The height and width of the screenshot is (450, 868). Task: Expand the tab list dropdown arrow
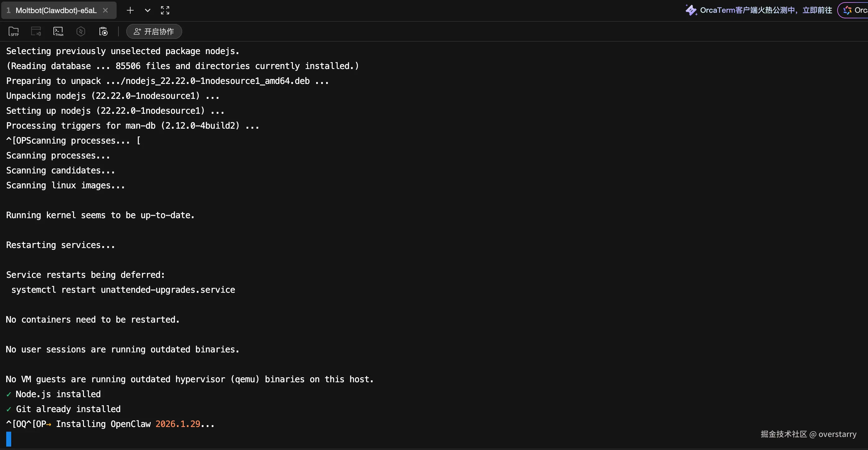tap(148, 11)
